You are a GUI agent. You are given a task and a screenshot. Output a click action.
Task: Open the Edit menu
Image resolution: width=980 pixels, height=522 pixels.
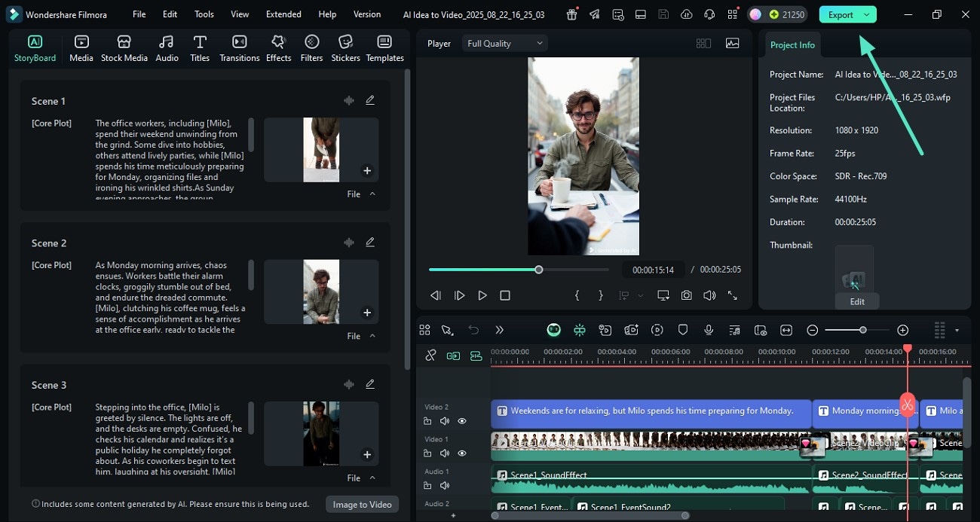(x=170, y=14)
